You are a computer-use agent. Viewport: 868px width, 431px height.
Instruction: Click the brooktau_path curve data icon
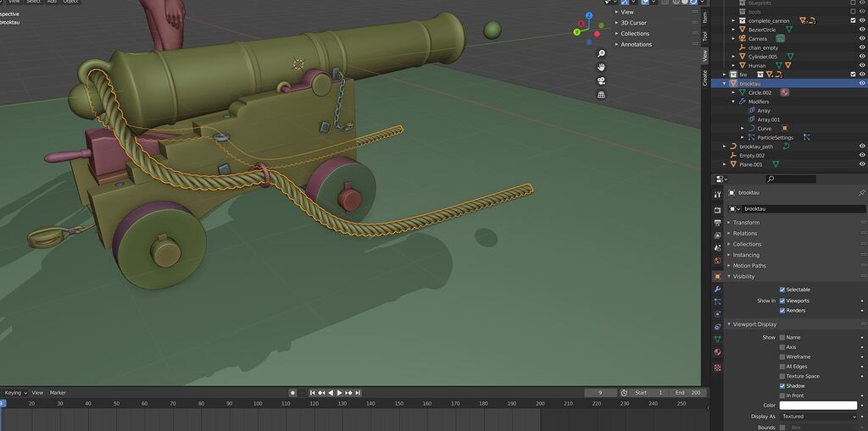786,146
